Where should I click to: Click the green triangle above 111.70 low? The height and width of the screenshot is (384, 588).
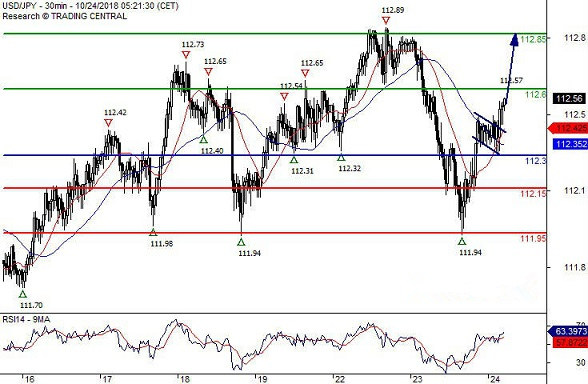coord(23,294)
